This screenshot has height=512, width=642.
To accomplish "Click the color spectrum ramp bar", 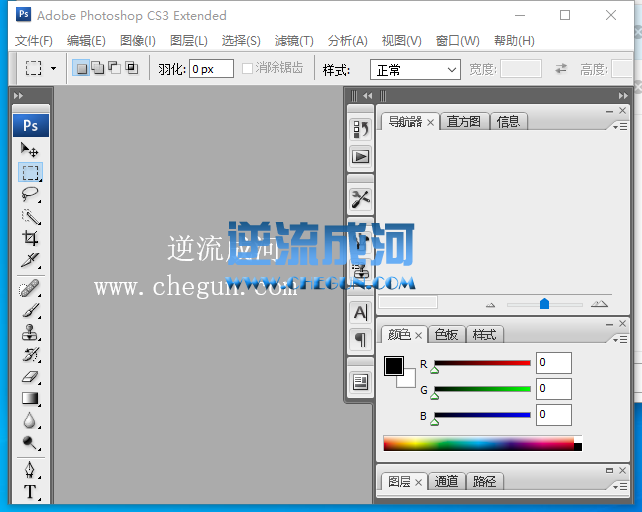I will 483,444.
